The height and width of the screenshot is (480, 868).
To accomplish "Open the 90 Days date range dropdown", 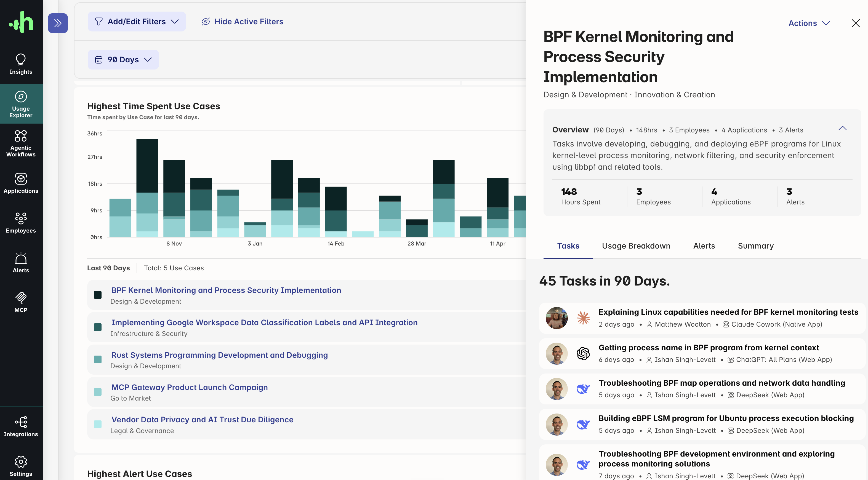I will [123, 60].
